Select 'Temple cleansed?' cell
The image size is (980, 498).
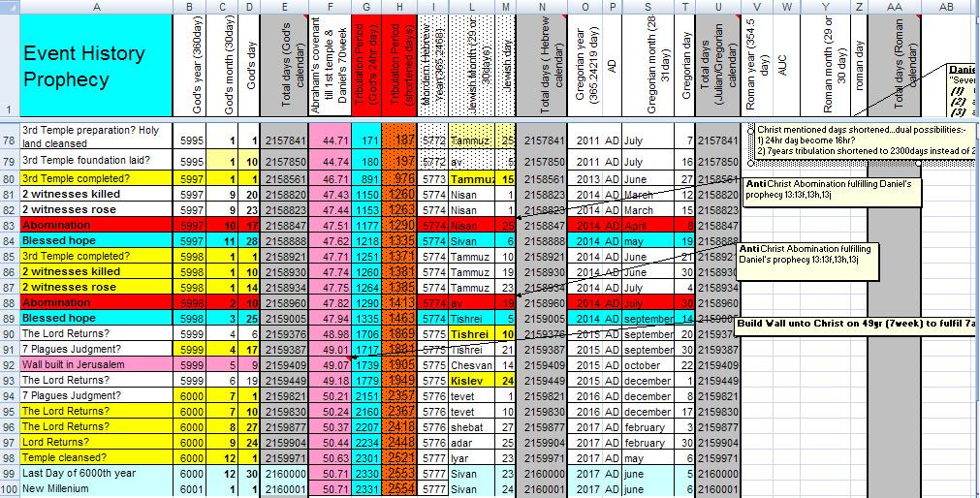(x=96, y=457)
